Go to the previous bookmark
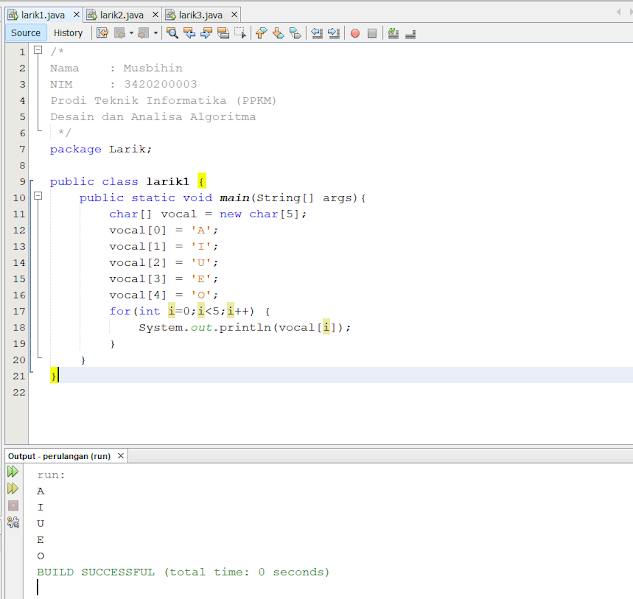Screen dimensions: 633x599 click(x=261, y=33)
